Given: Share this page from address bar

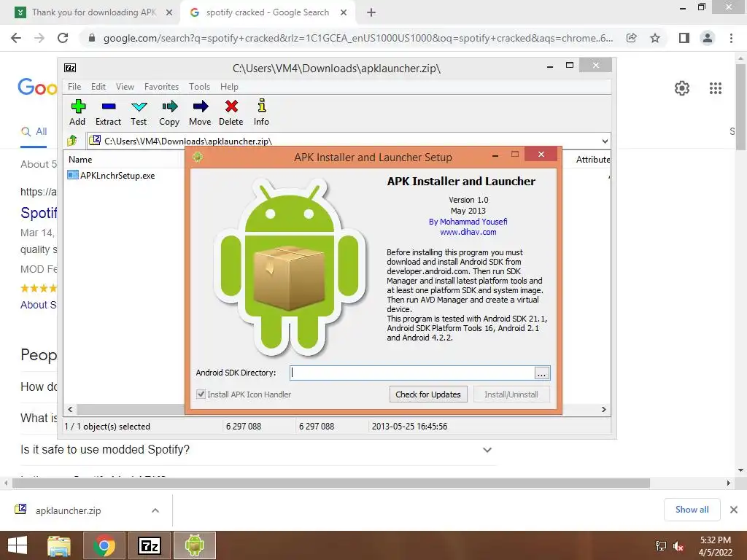Looking at the screenshot, I should coord(631,38).
